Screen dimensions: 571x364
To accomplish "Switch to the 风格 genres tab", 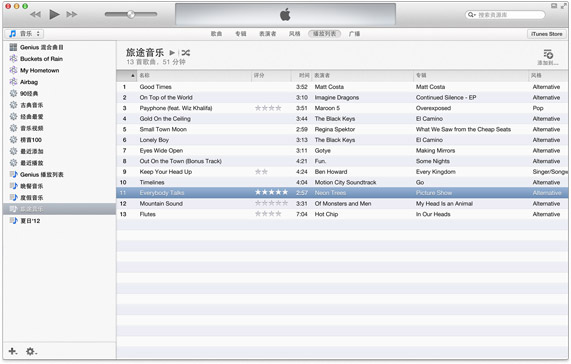I will point(295,34).
